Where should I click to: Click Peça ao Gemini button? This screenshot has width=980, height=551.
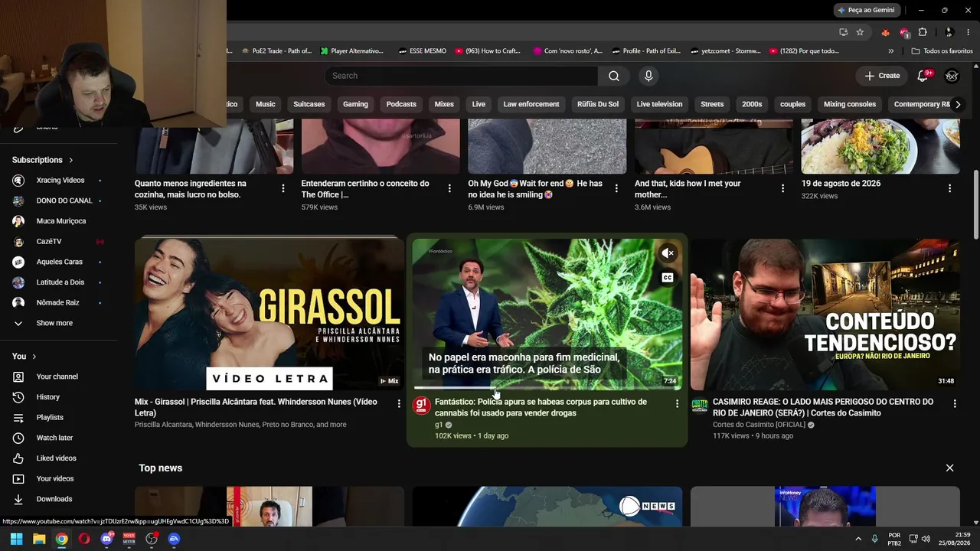(x=867, y=10)
